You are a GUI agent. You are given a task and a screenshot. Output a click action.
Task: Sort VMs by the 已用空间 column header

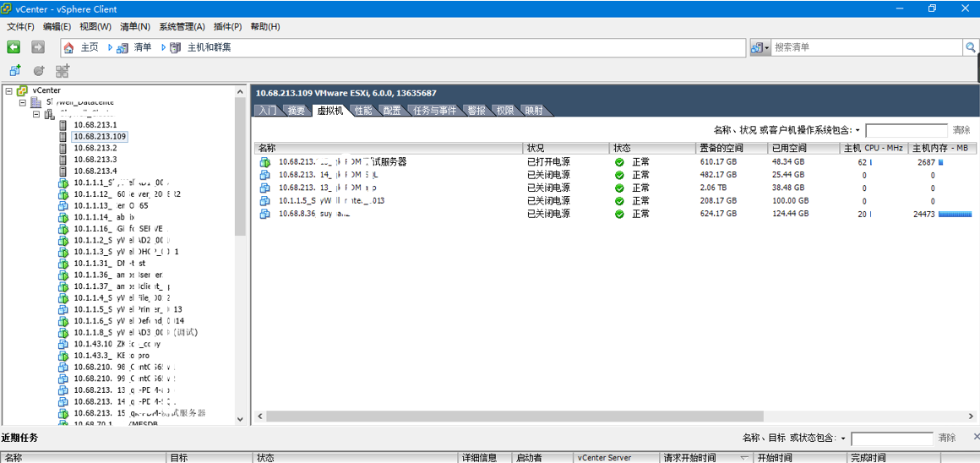coord(803,148)
